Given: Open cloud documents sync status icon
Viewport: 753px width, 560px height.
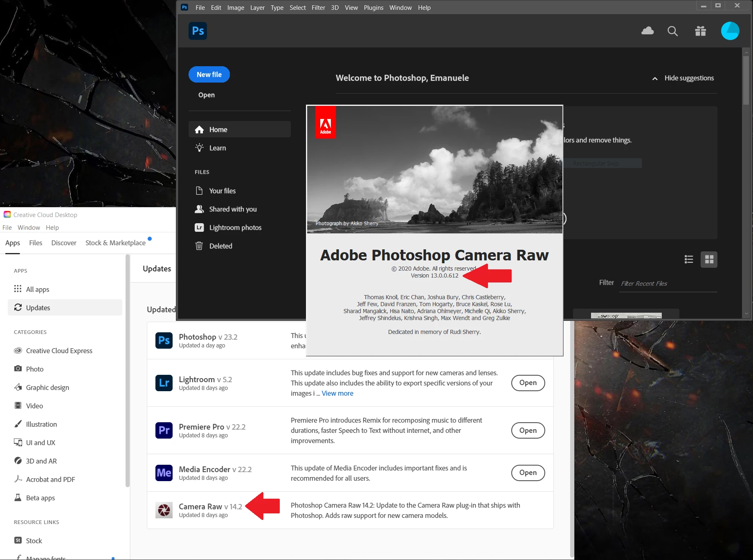Looking at the screenshot, I should coord(647,31).
